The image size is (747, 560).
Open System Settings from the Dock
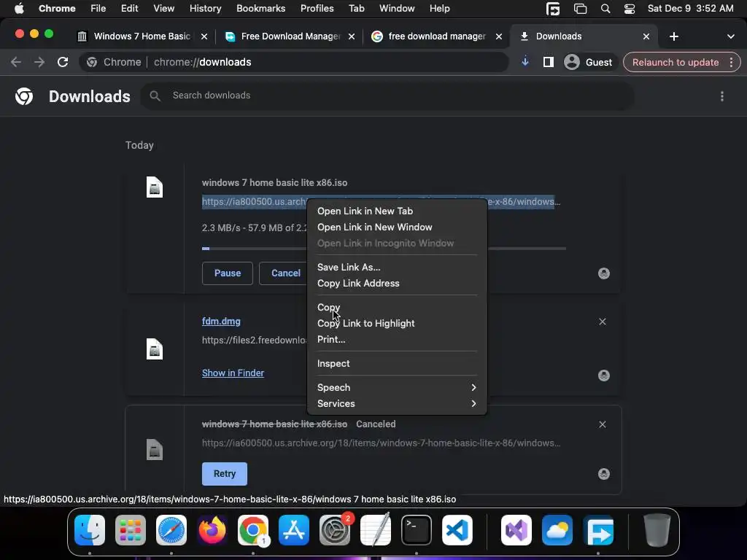(334, 530)
